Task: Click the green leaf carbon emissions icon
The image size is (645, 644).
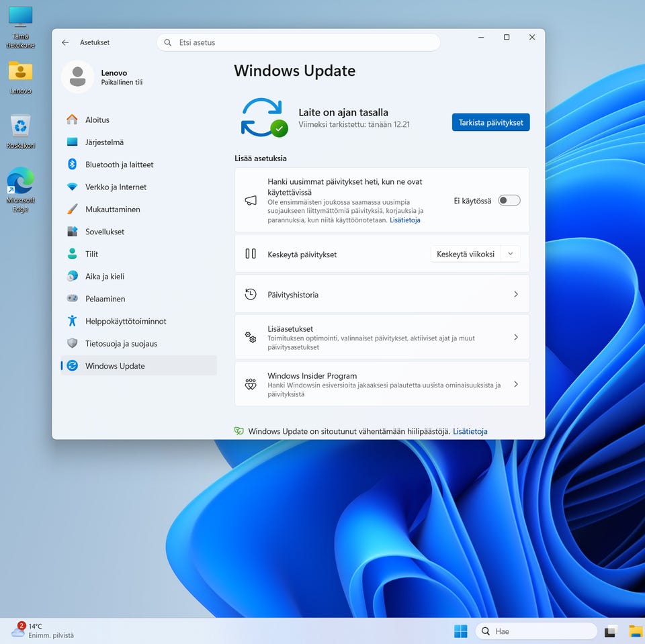Action: (239, 431)
